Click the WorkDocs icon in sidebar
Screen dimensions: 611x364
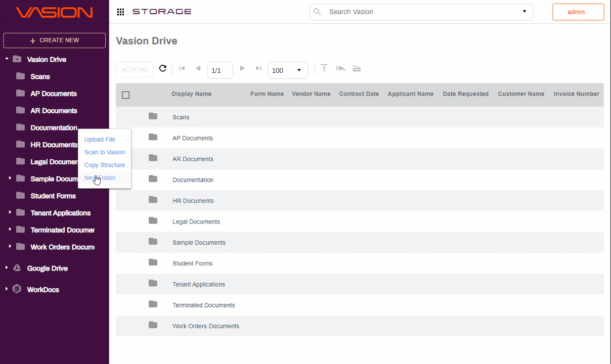click(17, 289)
